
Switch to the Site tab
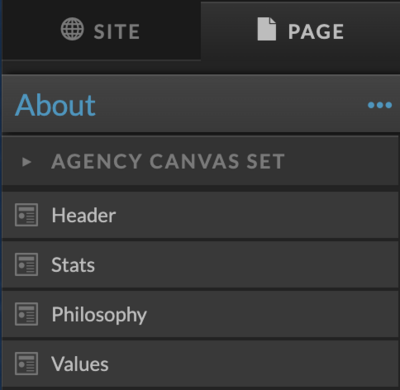[101, 31]
